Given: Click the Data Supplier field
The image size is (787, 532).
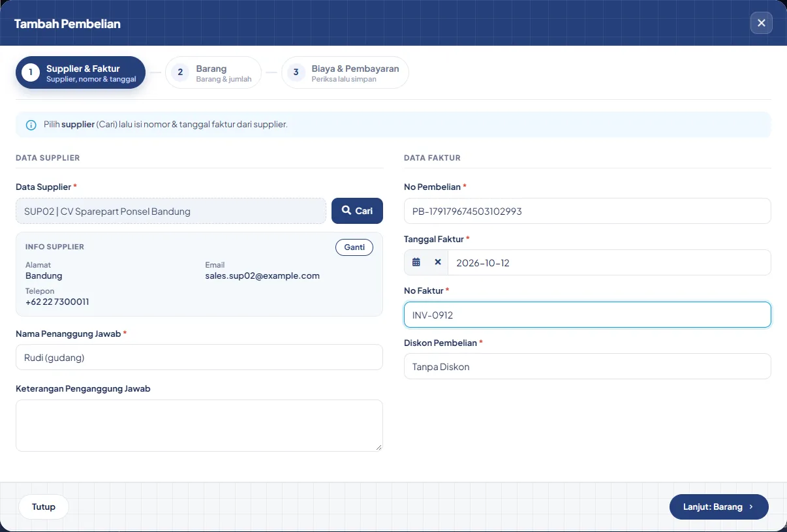Looking at the screenshot, I should tap(171, 211).
